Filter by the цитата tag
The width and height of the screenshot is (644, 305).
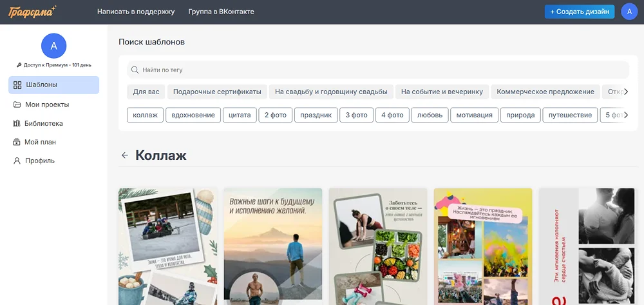point(240,115)
